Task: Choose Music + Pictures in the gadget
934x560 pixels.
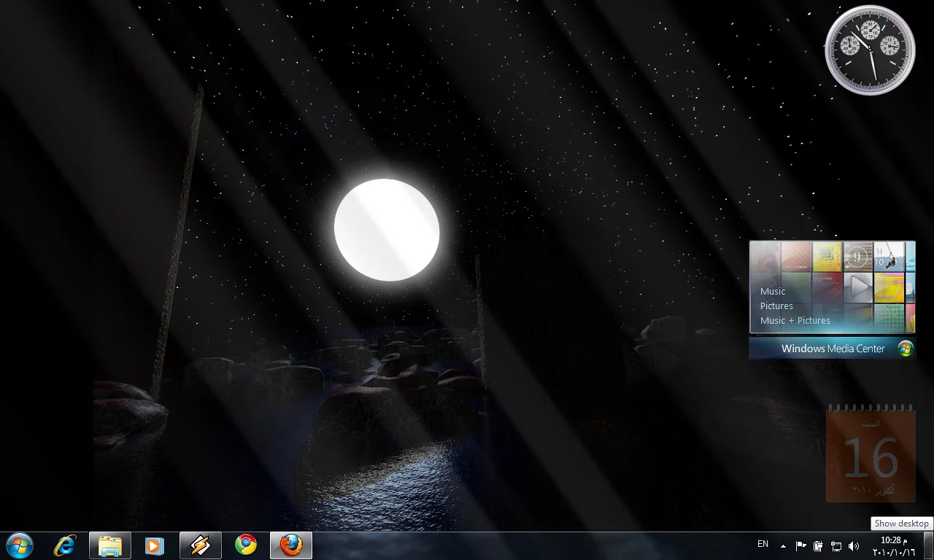Action: click(x=795, y=320)
